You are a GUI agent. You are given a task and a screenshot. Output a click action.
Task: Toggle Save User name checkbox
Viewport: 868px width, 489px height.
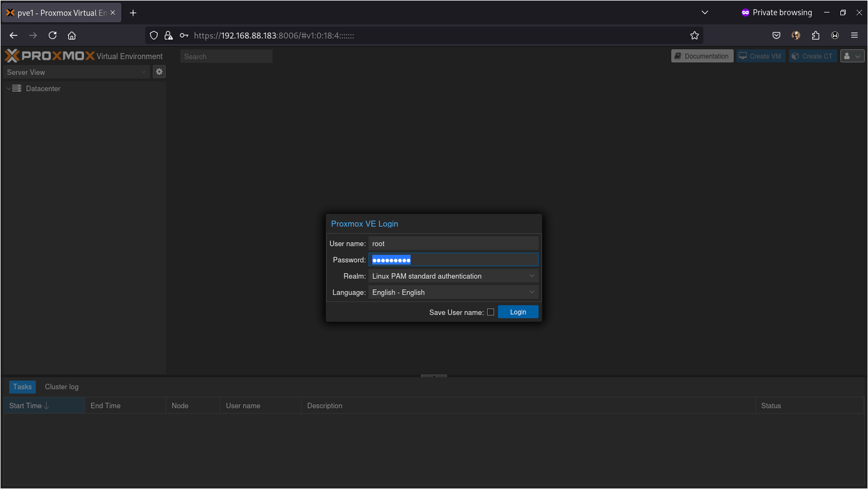[x=490, y=312]
